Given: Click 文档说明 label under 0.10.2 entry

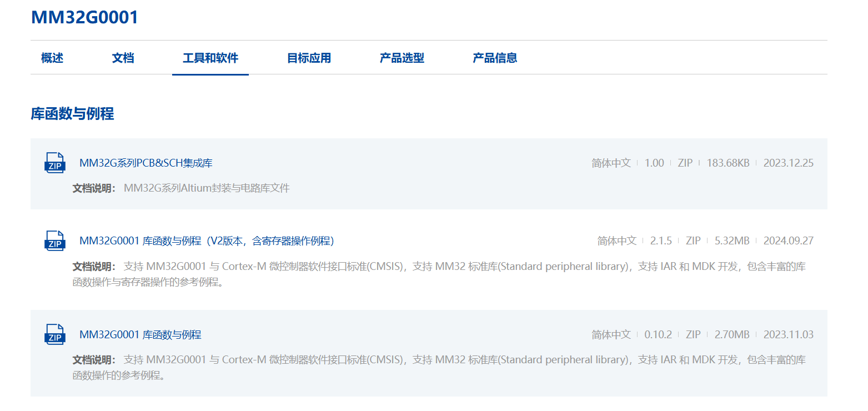Looking at the screenshot, I should [x=94, y=360].
